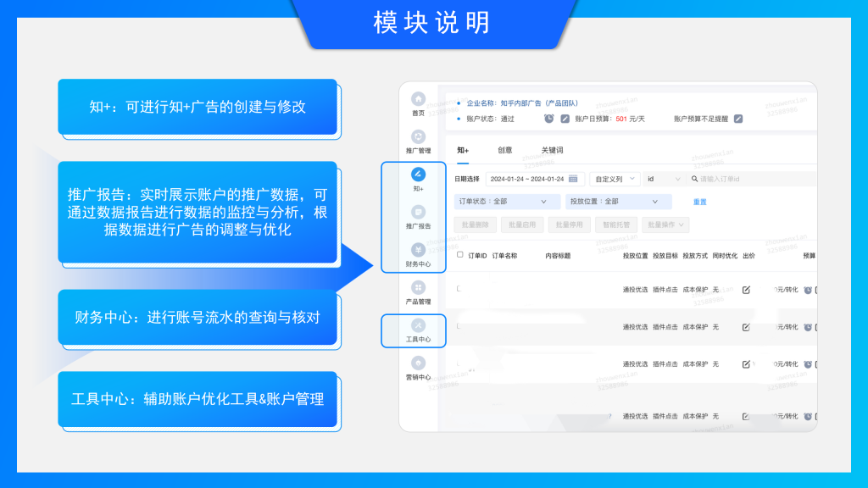Click budget clock icon in last row
Screen dimensions: 868x488
[808, 416]
